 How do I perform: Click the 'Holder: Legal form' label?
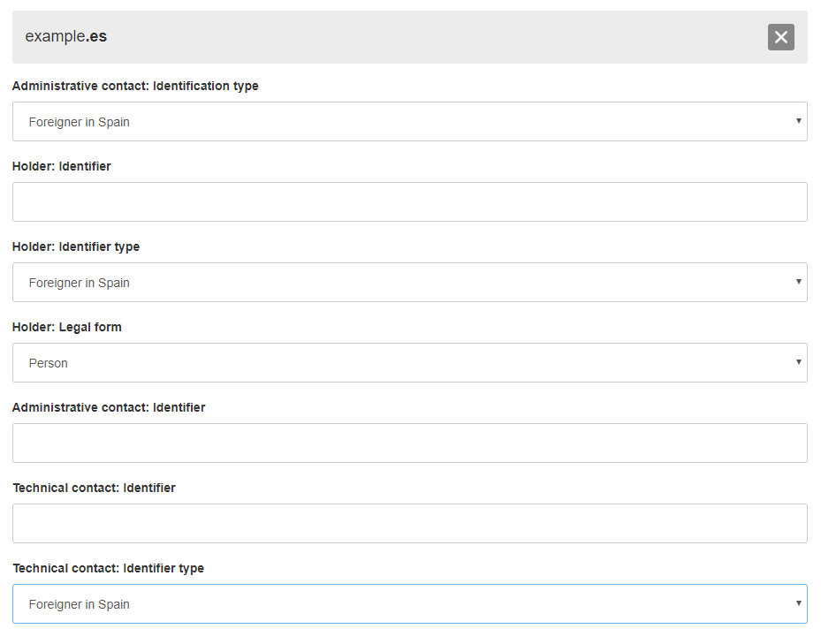click(x=67, y=327)
